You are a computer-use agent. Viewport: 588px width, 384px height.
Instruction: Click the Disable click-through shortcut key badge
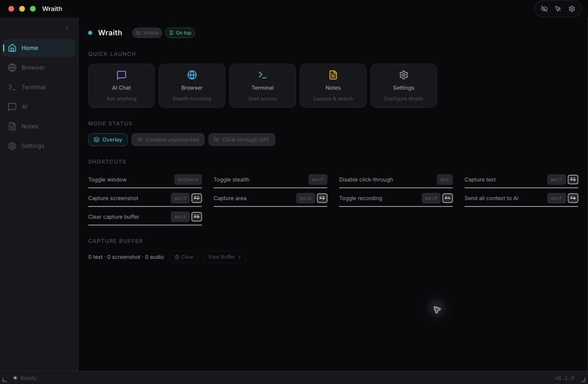(x=445, y=179)
